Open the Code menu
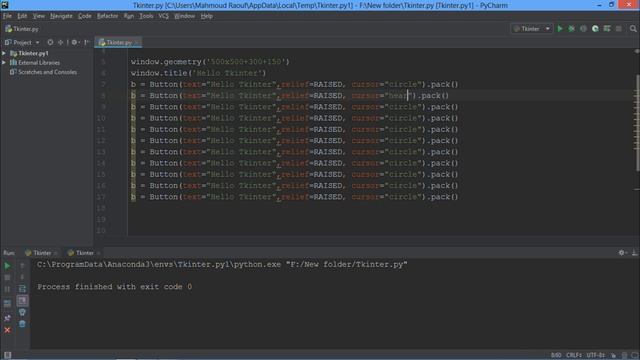The image size is (640, 360). click(x=84, y=16)
